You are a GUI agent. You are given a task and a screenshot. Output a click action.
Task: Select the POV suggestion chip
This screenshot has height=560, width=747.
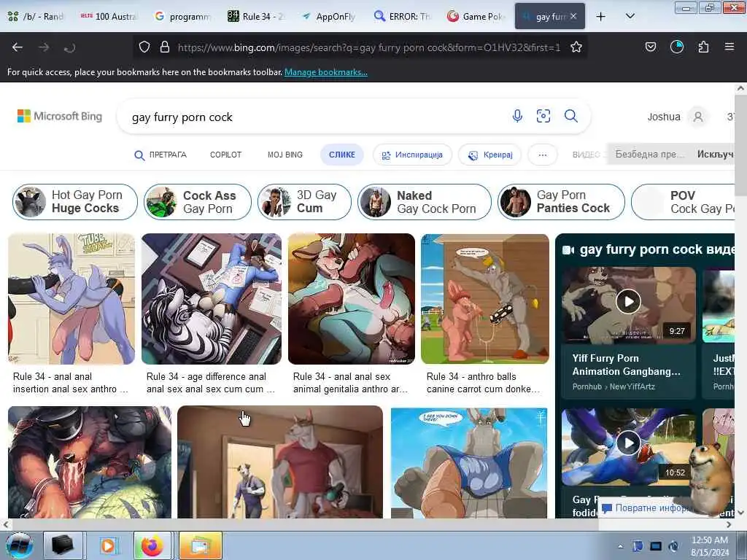click(684, 202)
